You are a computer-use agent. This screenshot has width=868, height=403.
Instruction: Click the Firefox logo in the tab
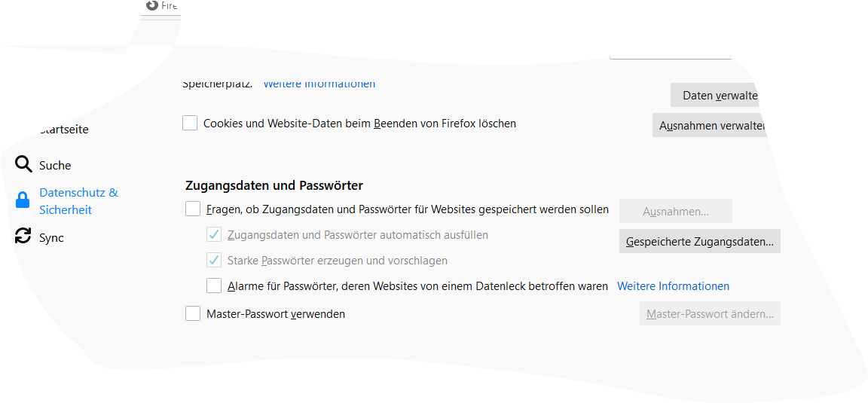[152, 5]
